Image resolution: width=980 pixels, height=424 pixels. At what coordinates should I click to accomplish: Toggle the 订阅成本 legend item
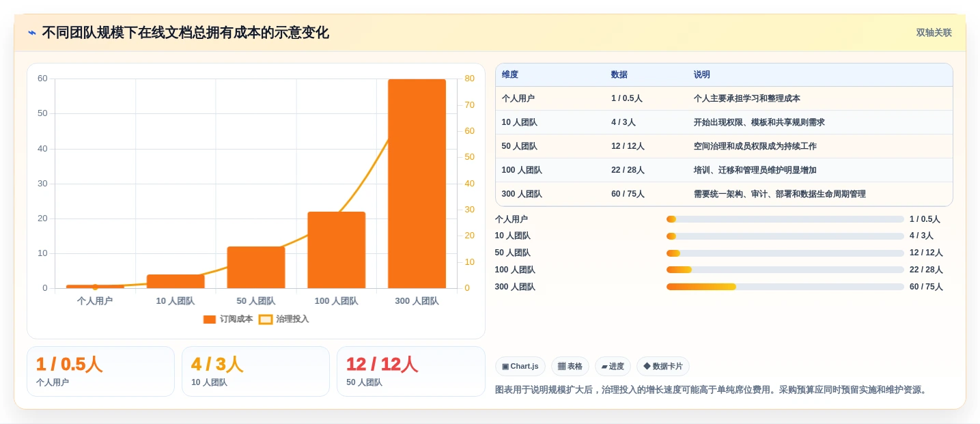pyautogui.click(x=228, y=319)
